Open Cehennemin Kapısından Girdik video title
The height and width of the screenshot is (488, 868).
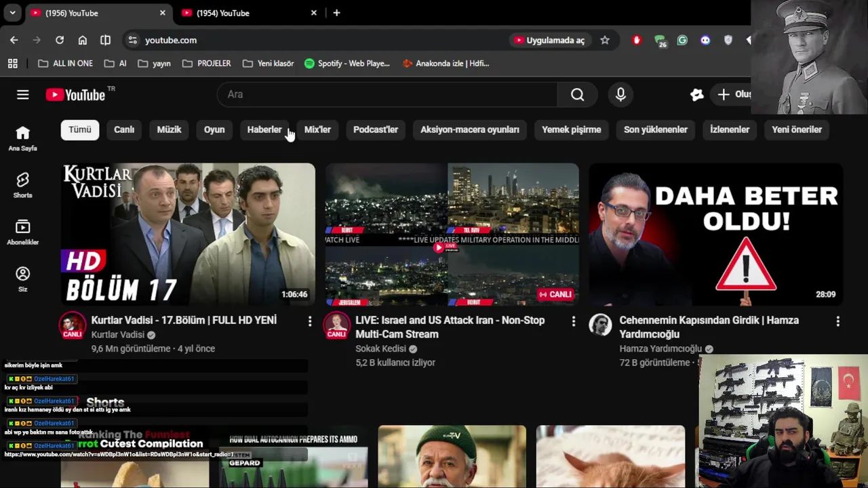709,327
